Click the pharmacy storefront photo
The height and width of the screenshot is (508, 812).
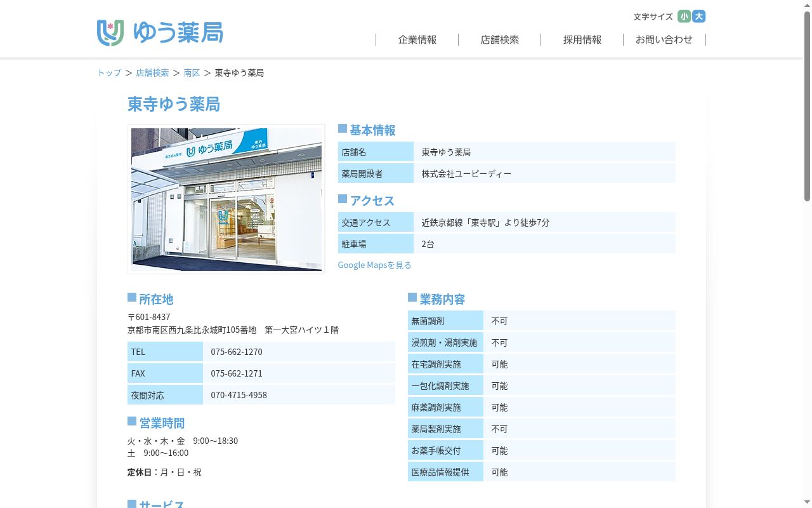[x=226, y=199]
